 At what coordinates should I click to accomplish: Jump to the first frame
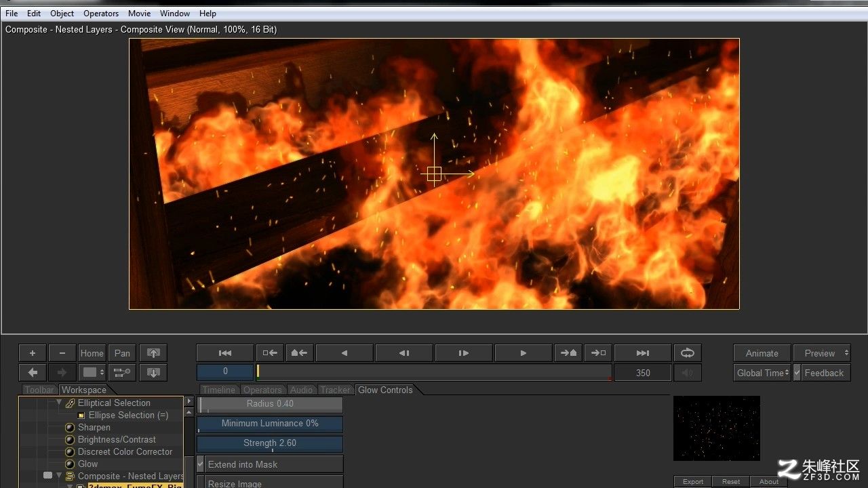point(225,353)
